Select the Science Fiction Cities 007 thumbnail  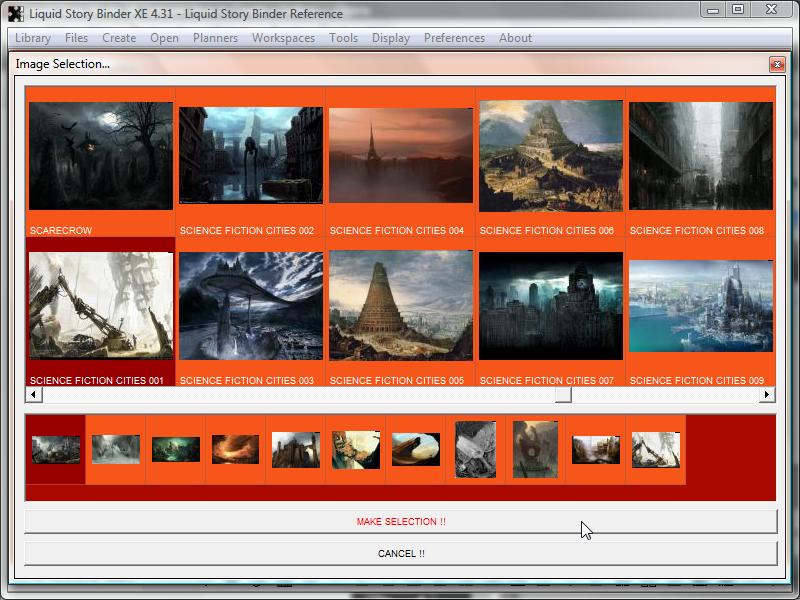(x=550, y=306)
